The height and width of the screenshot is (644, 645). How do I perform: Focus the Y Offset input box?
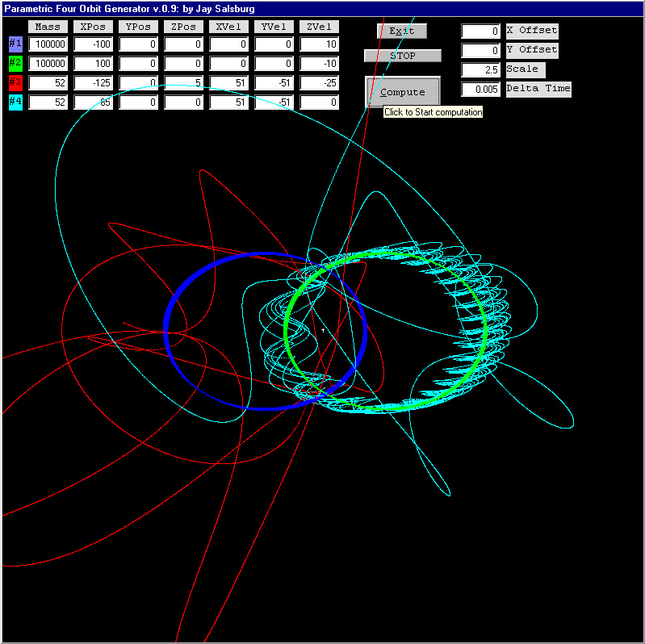(481, 51)
